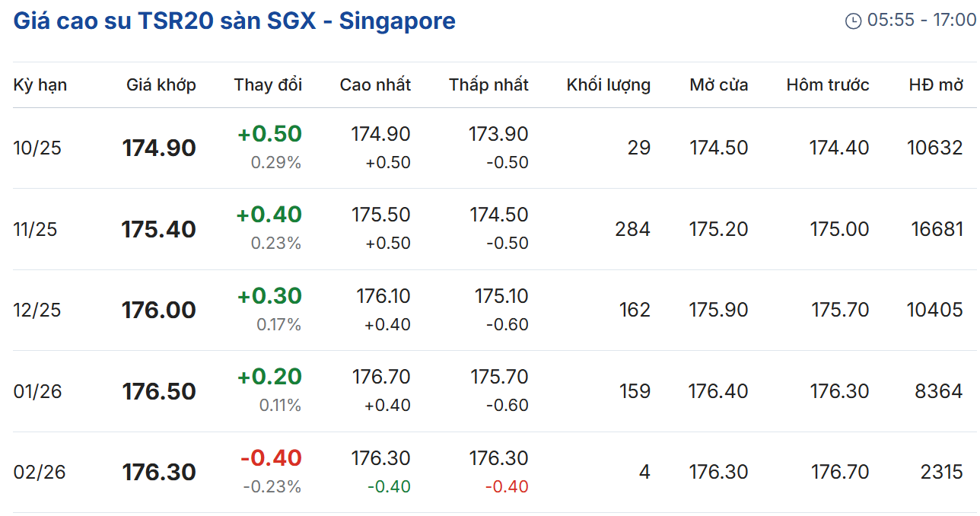Click the 'Hôm trước' column header
The image size is (980, 516).
[827, 84]
